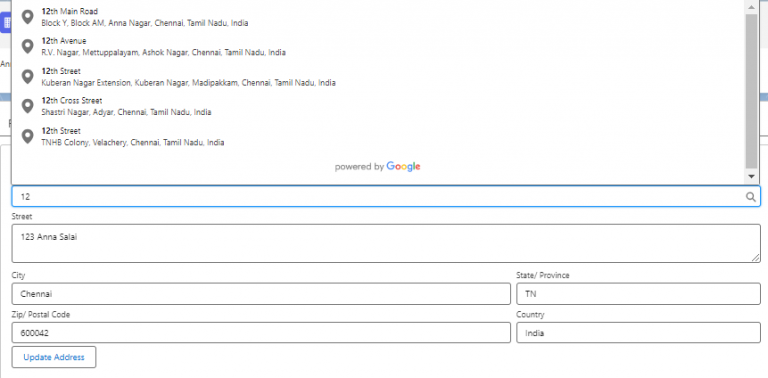Click pin icon beside 12th Cross Street
Image resolution: width=768 pixels, height=378 pixels.
click(x=28, y=106)
